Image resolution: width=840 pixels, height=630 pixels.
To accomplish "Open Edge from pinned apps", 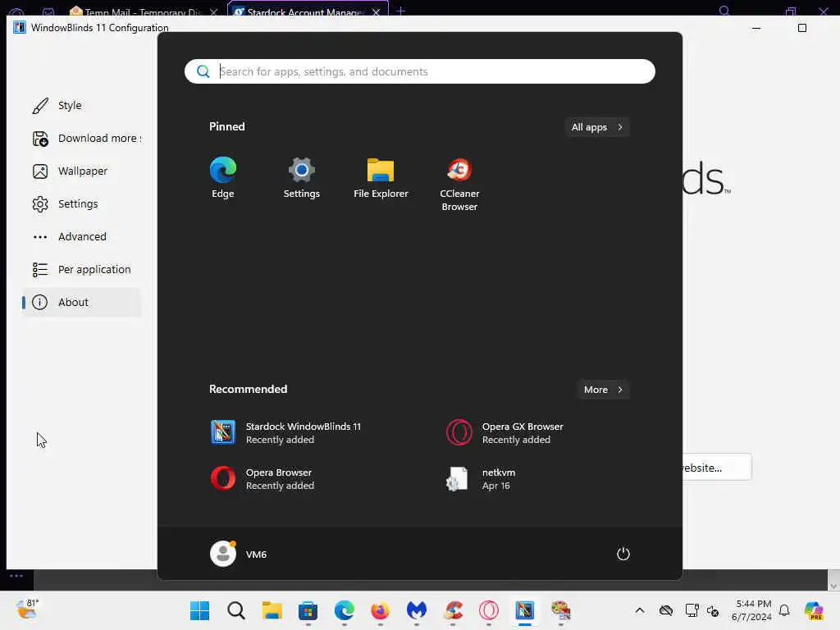I will pos(223,178).
